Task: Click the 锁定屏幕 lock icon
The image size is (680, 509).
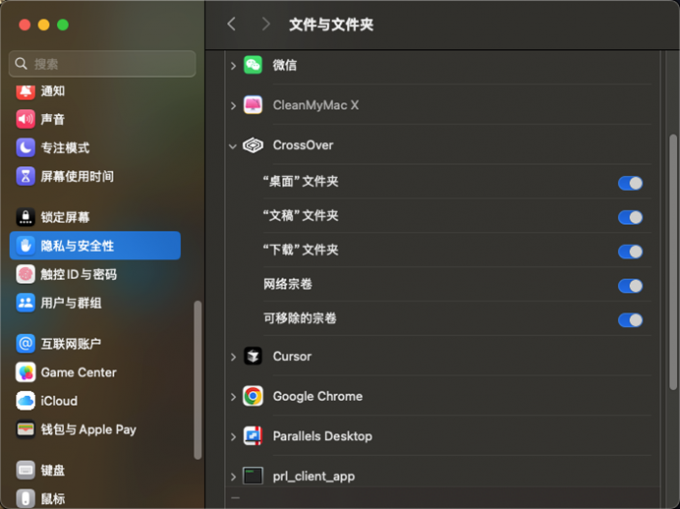Action: tap(26, 217)
